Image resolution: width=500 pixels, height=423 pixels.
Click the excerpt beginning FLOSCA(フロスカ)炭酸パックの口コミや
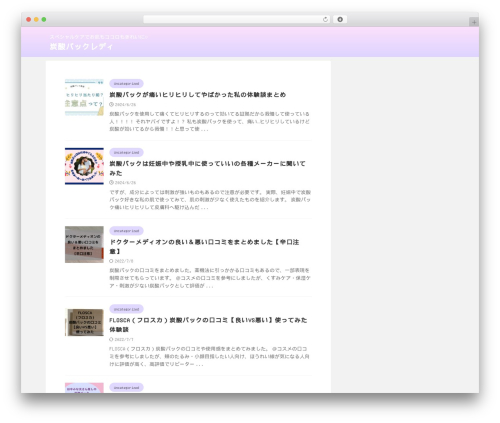209,356
